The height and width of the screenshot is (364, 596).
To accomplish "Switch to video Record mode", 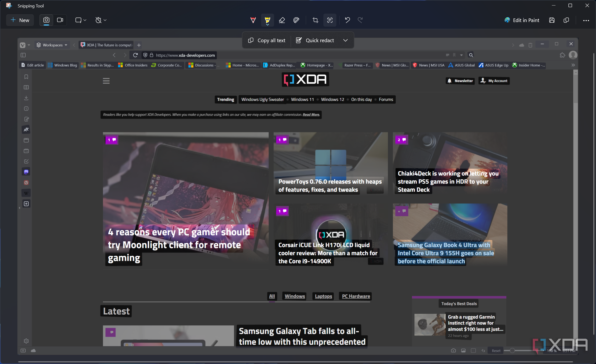I will [x=60, y=20].
